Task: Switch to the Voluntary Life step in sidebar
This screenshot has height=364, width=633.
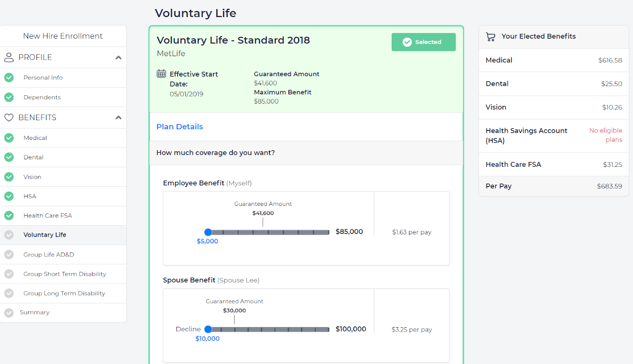Action: (45, 235)
